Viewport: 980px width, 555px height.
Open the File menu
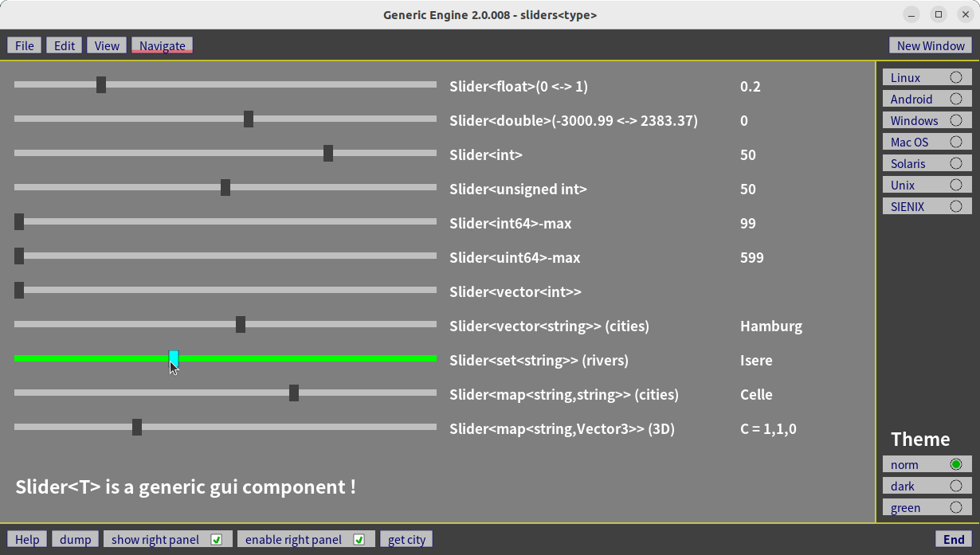pyautogui.click(x=25, y=45)
